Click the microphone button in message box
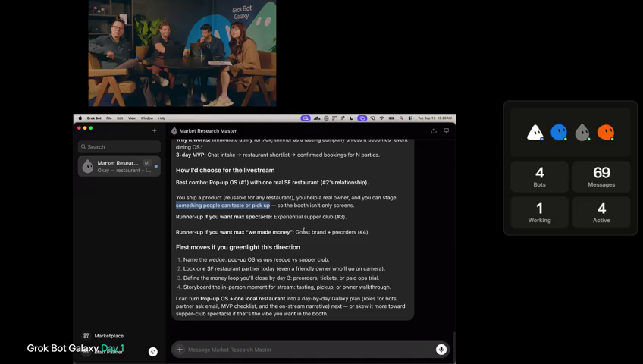 (x=441, y=350)
